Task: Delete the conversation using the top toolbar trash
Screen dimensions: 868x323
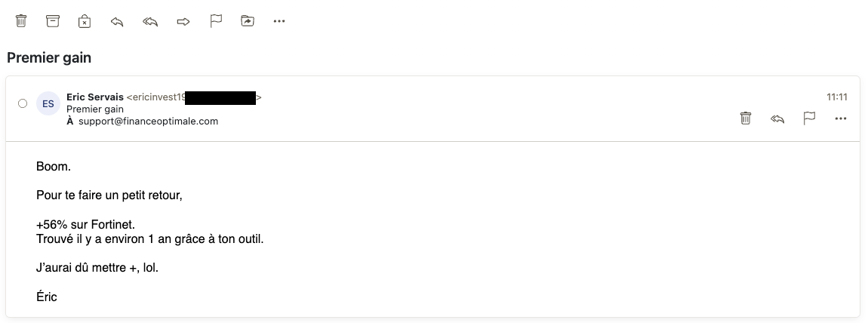Action: [x=21, y=21]
